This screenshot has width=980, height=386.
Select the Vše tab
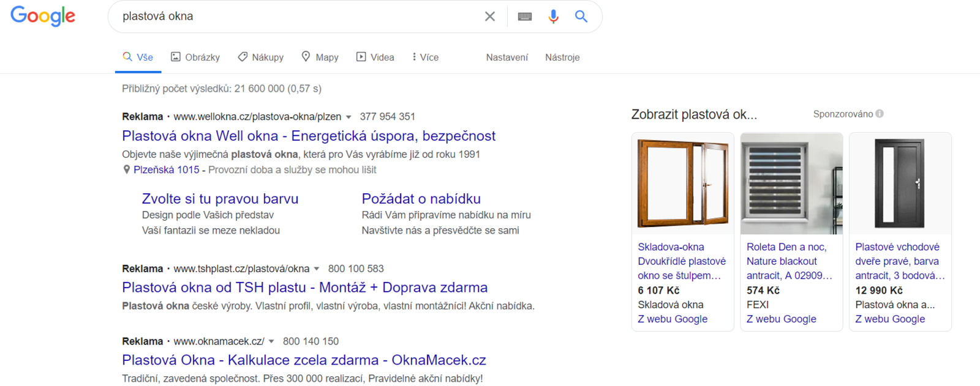[x=138, y=57]
